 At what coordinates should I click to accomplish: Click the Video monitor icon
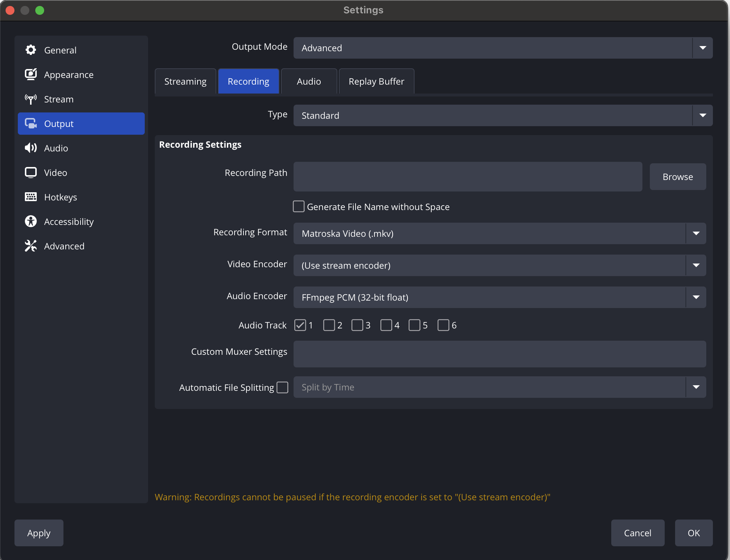(x=31, y=172)
